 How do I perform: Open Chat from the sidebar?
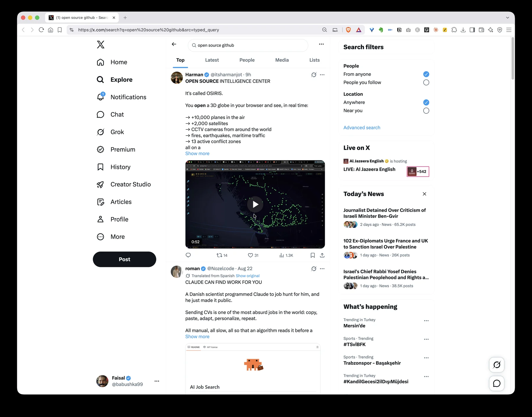click(110, 115)
